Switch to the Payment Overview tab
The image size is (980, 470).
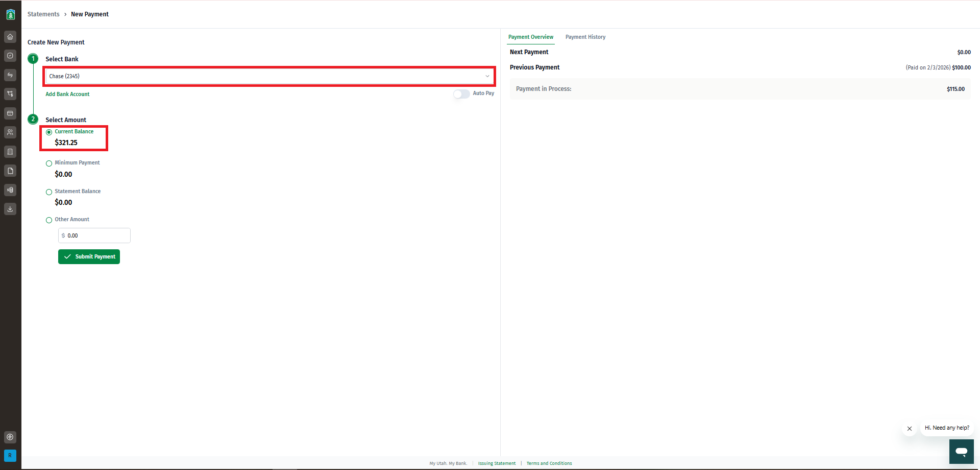(x=531, y=37)
